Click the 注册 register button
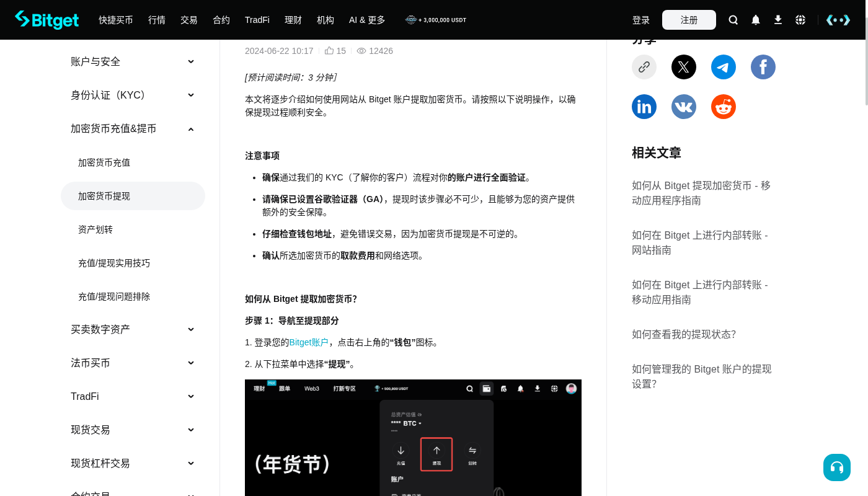The height and width of the screenshot is (496, 868). (x=689, y=20)
